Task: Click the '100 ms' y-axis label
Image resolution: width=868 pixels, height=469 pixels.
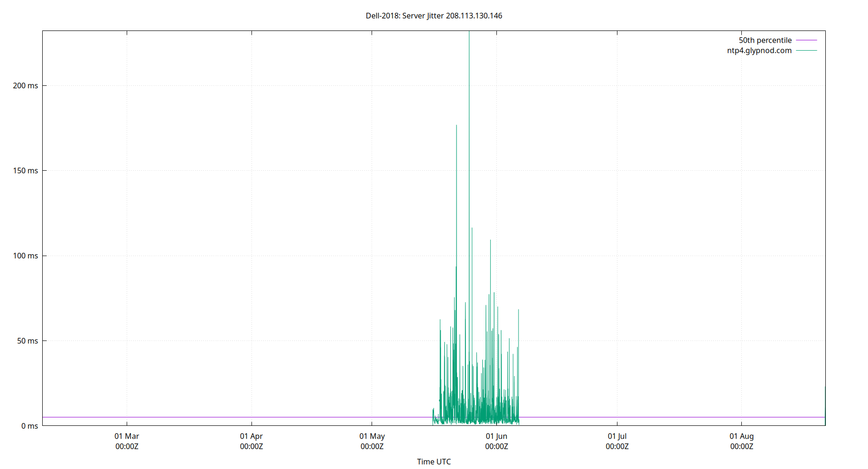Action: tap(26, 256)
